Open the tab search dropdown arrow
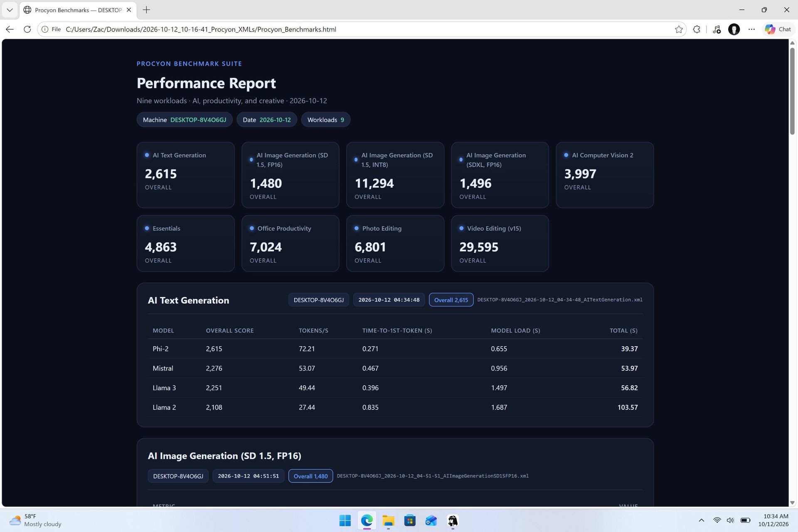Viewport: 798px width, 532px height. tap(10, 10)
